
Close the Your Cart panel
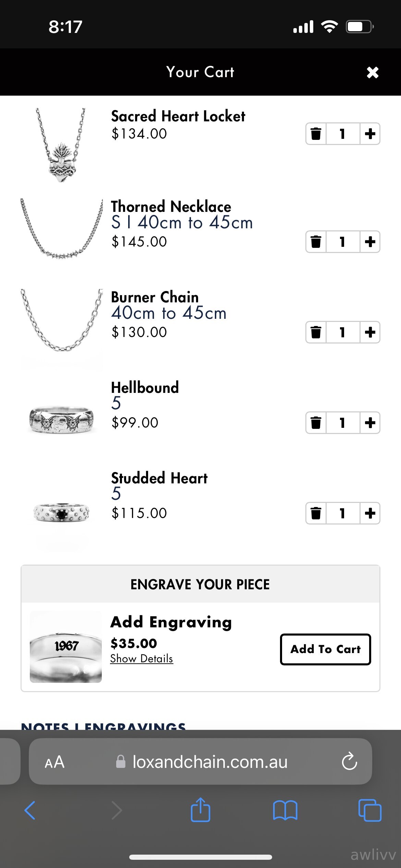coord(373,72)
